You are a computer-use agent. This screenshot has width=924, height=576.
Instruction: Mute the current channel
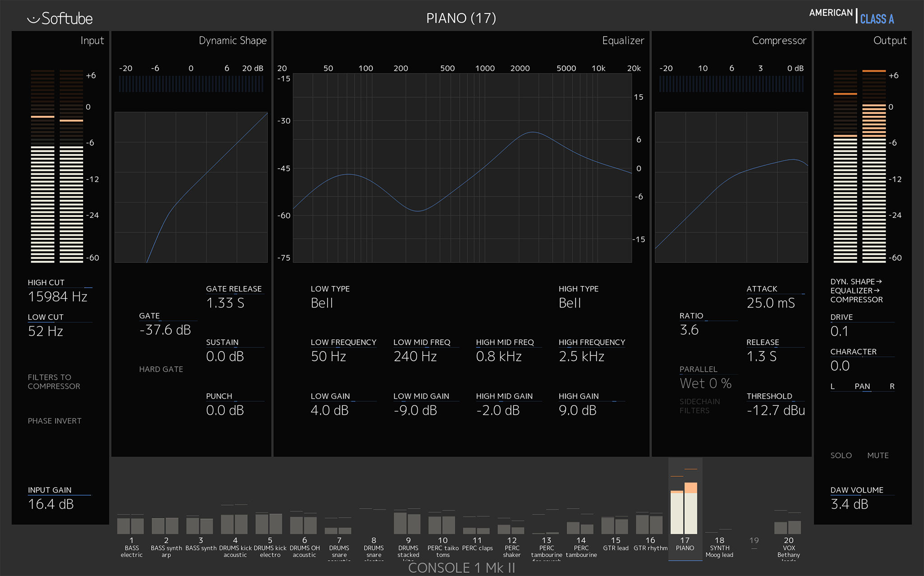(878, 456)
